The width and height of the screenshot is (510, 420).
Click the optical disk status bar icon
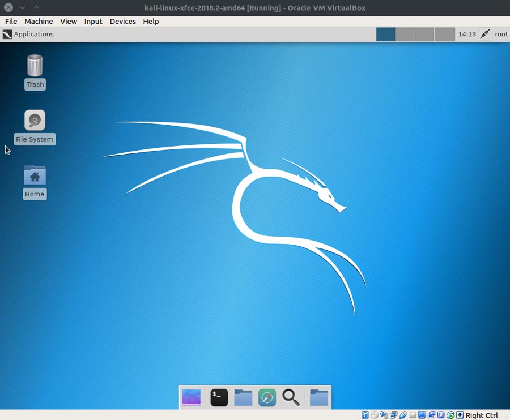pyautogui.click(x=375, y=415)
